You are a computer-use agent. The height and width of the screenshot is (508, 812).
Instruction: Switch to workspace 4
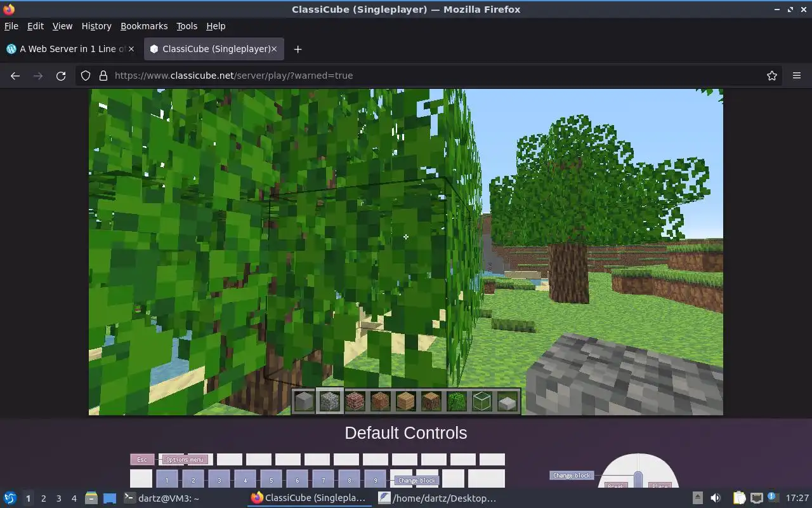pyautogui.click(x=74, y=498)
